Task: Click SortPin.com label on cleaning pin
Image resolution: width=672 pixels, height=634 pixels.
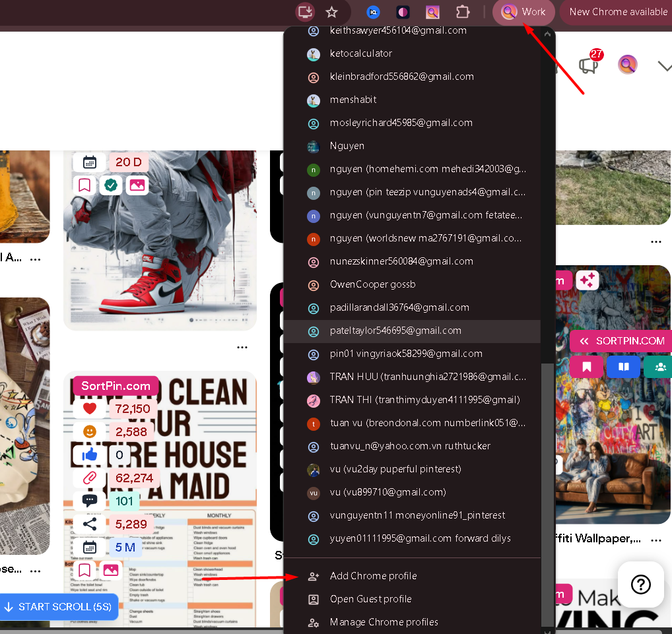Action: [116, 386]
